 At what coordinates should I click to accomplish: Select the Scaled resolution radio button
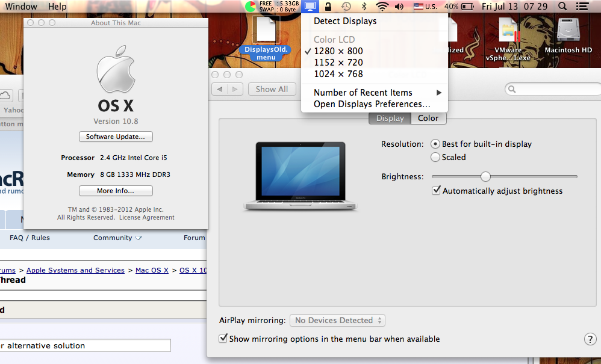pyautogui.click(x=435, y=157)
